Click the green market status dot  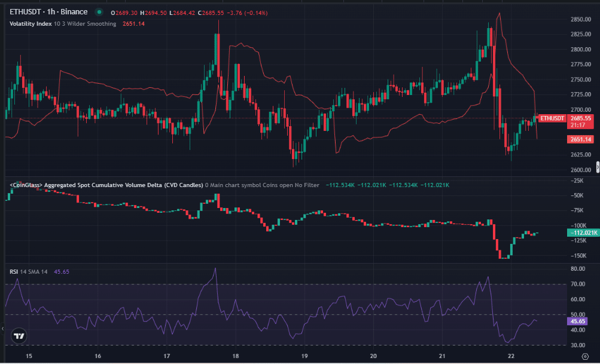pos(99,13)
